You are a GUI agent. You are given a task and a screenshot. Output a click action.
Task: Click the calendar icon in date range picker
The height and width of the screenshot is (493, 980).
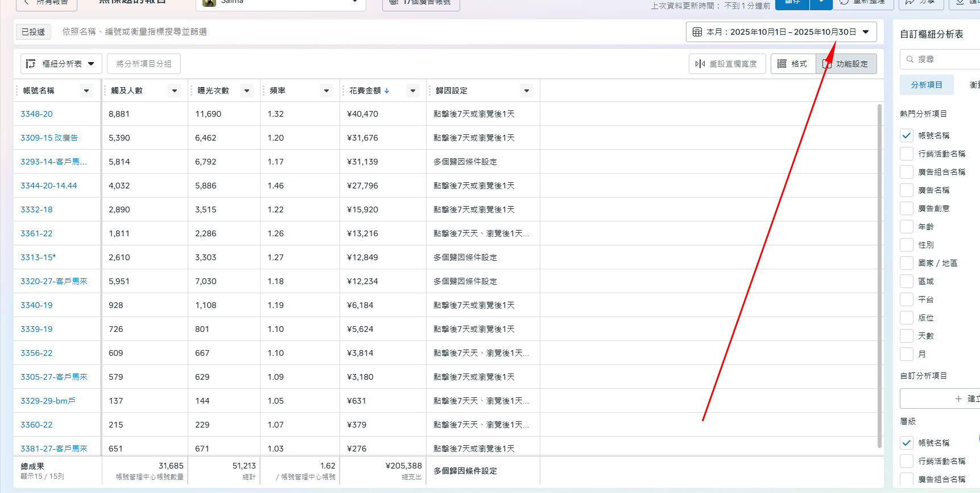[697, 32]
